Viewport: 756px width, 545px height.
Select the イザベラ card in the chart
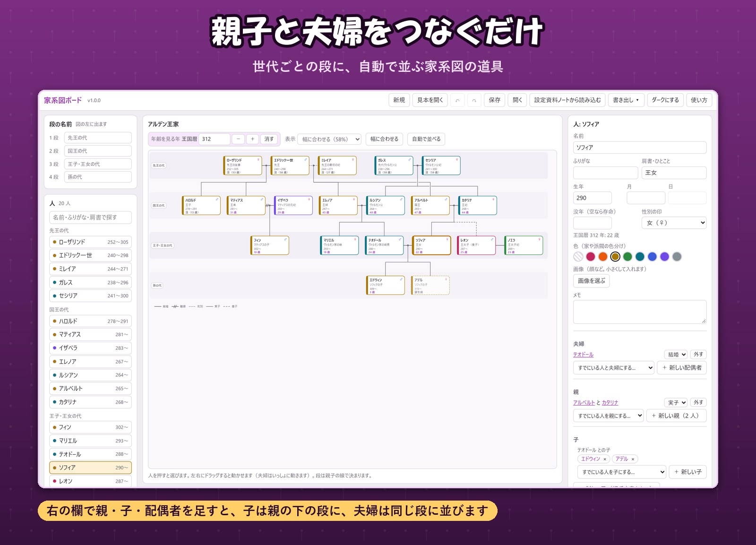tap(293, 206)
